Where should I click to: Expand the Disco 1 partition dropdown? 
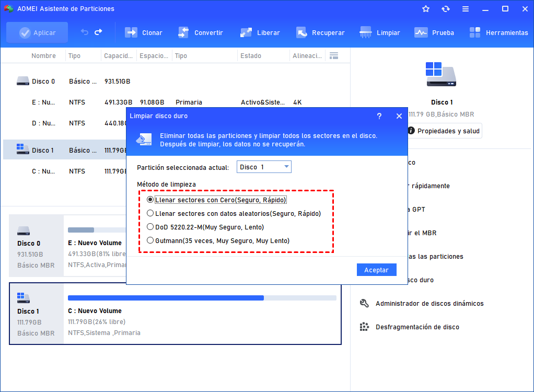[264, 167]
